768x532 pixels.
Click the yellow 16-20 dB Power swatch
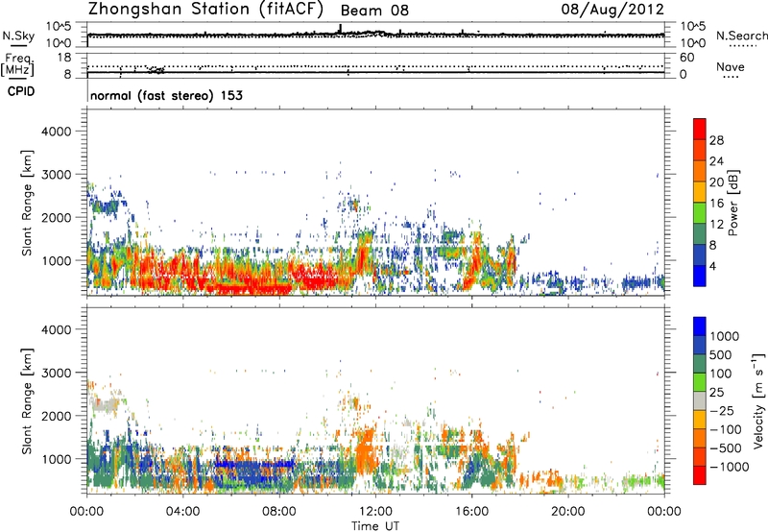(700, 192)
